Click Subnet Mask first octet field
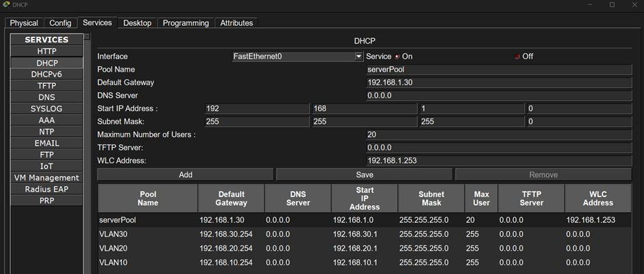 [x=257, y=121]
